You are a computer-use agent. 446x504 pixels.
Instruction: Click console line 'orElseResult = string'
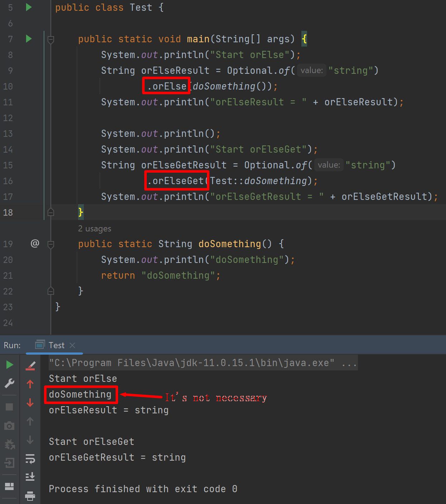coord(109,410)
